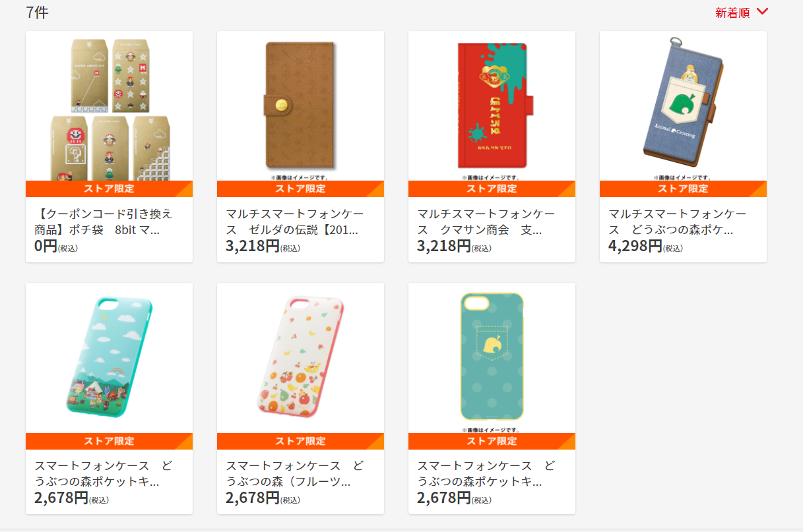Open the 新着順 sort dropdown
This screenshot has height=532, width=803.
[742, 13]
